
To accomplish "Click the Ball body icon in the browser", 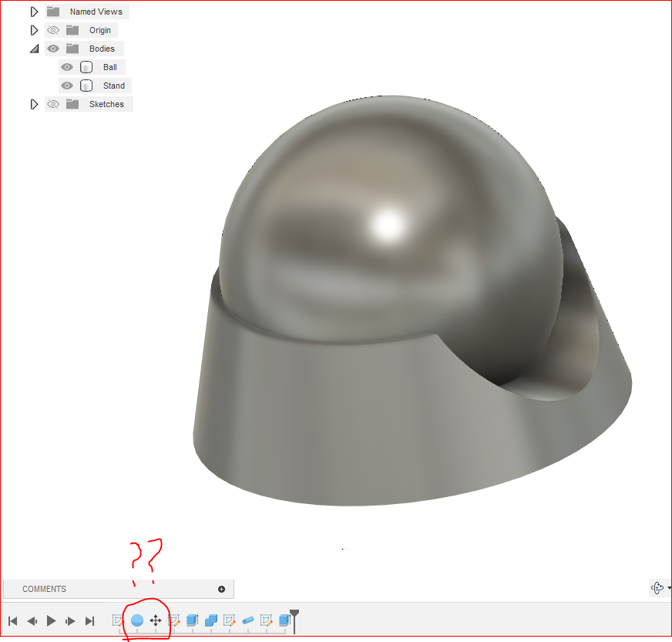I will tap(86, 67).
